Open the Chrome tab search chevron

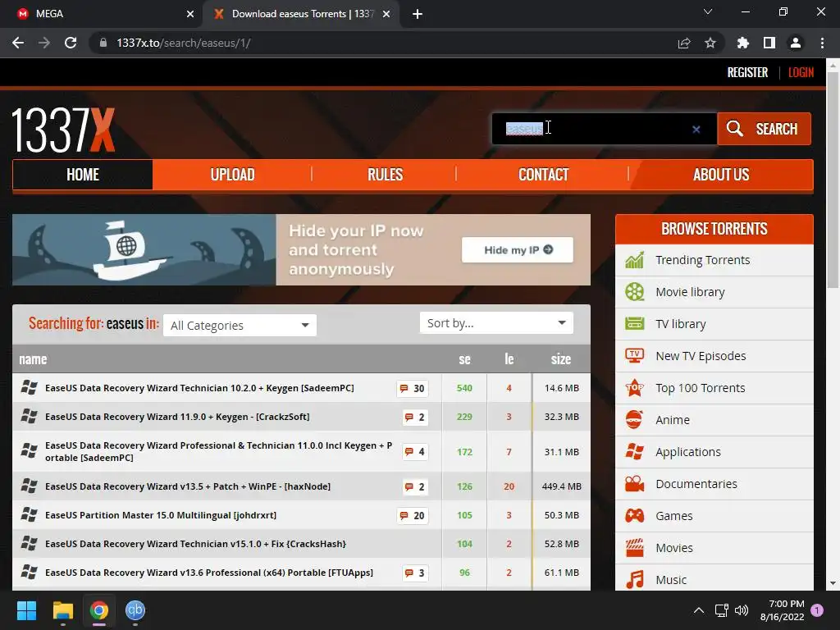[x=708, y=11]
